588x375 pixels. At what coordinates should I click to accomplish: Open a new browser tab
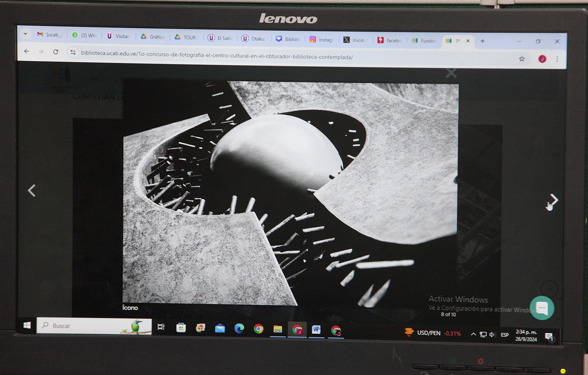pyautogui.click(x=483, y=41)
